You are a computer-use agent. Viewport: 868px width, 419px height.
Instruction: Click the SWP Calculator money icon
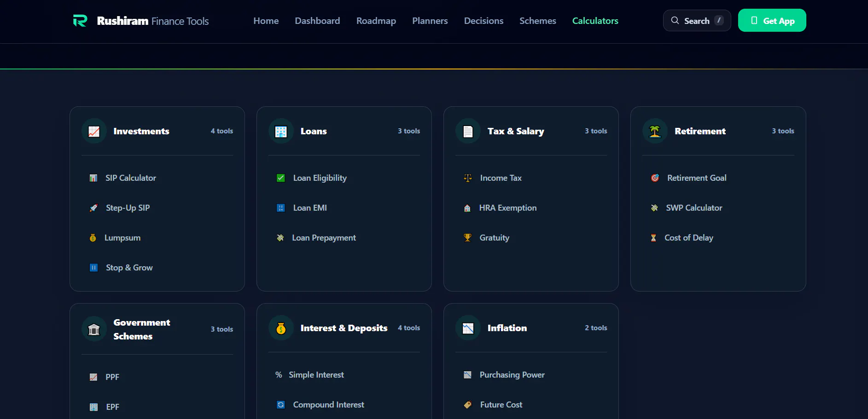(x=654, y=208)
